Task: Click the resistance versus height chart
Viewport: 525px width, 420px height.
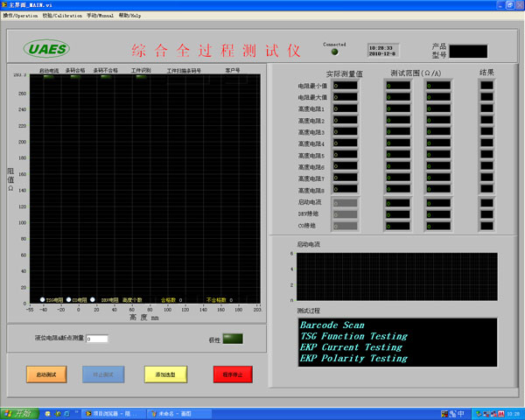Action: 145,189
